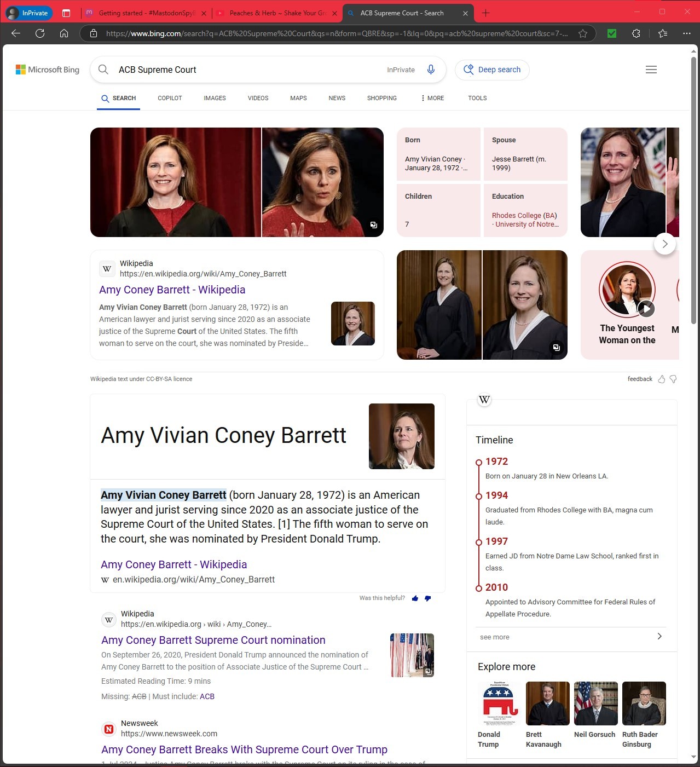Click the 2010 timeline entry
This screenshot has height=767, width=700.
click(496, 587)
